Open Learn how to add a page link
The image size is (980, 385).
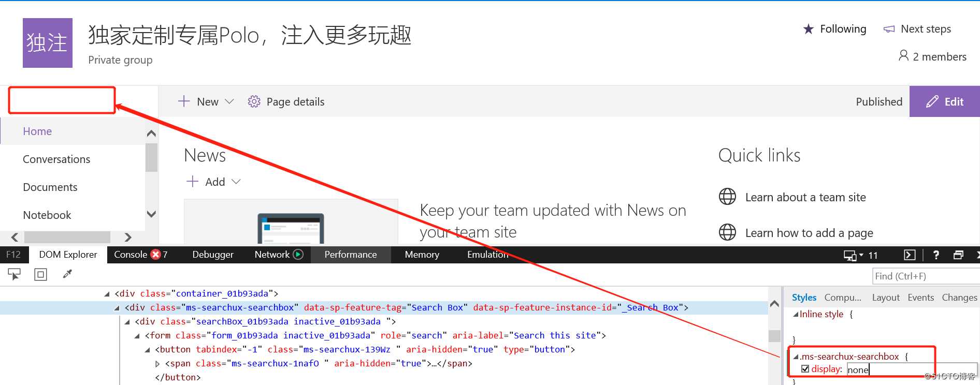point(809,233)
